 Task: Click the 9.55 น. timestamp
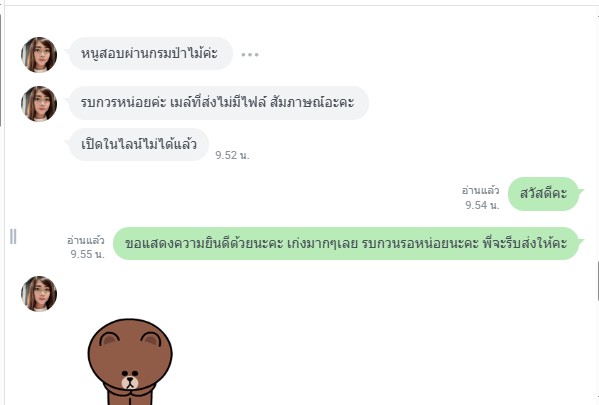tap(87, 254)
